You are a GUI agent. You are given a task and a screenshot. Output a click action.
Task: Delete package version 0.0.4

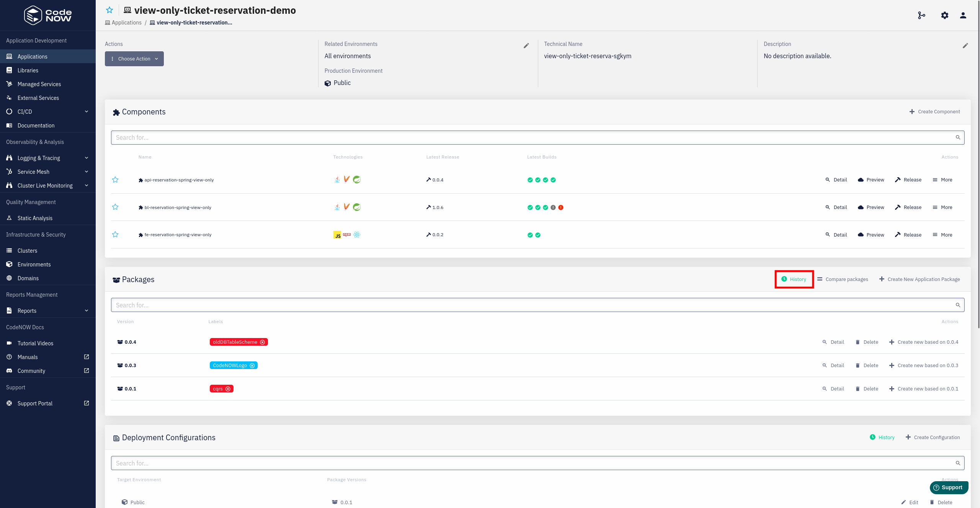point(867,342)
